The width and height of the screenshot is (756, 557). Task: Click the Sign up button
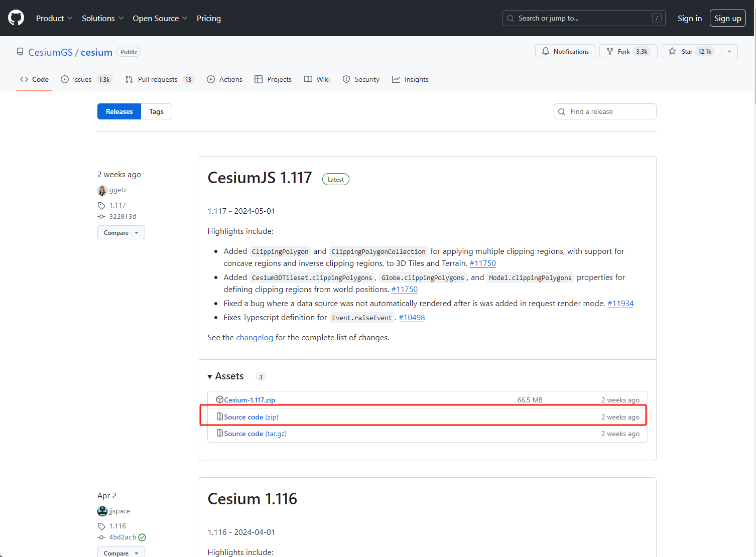(728, 18)
